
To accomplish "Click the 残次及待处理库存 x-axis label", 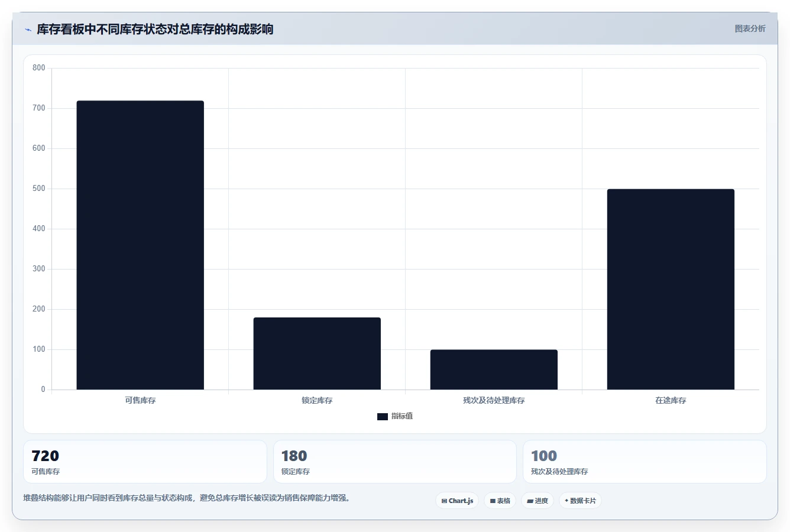I will [494, 400].
